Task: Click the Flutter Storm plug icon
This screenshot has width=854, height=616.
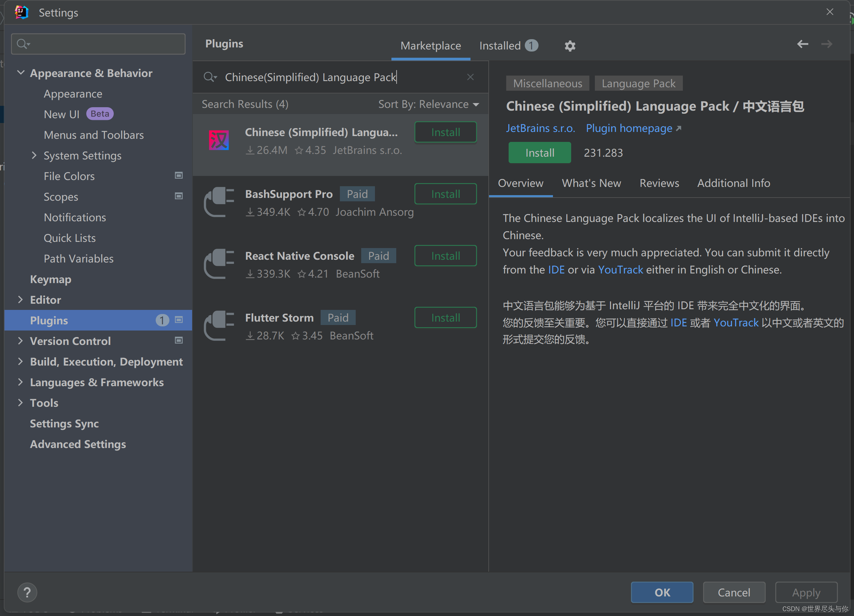Action: point(219,326)
